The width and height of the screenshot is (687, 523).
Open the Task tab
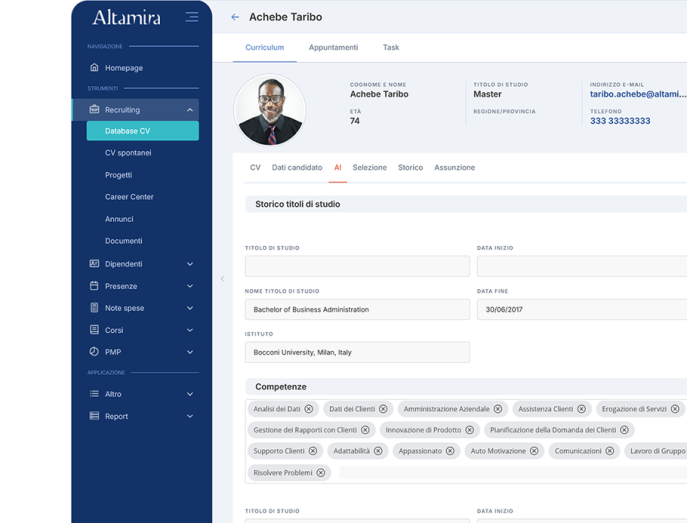[391, 47]
